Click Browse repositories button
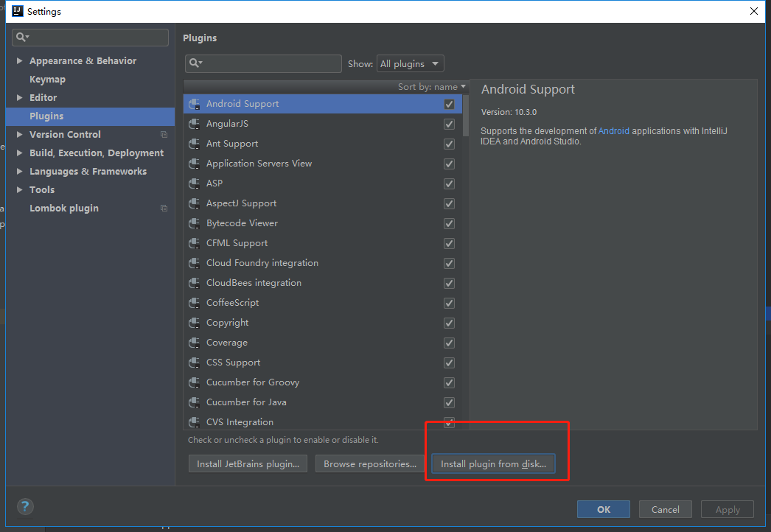 (x=370, y=463)
